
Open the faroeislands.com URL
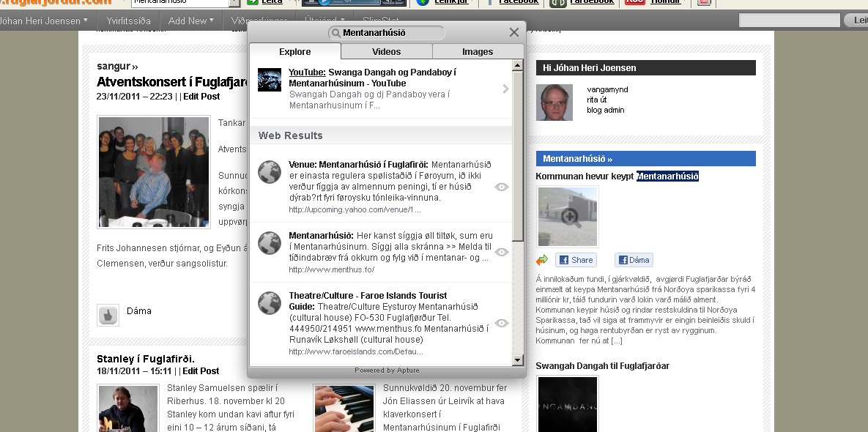coord(356,351)
